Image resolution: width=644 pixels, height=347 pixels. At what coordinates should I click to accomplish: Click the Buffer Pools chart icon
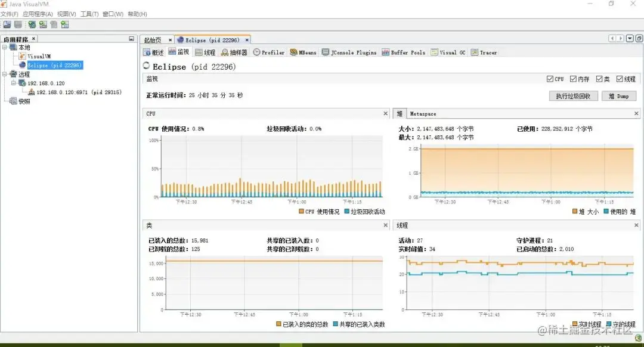pos(386,52)
